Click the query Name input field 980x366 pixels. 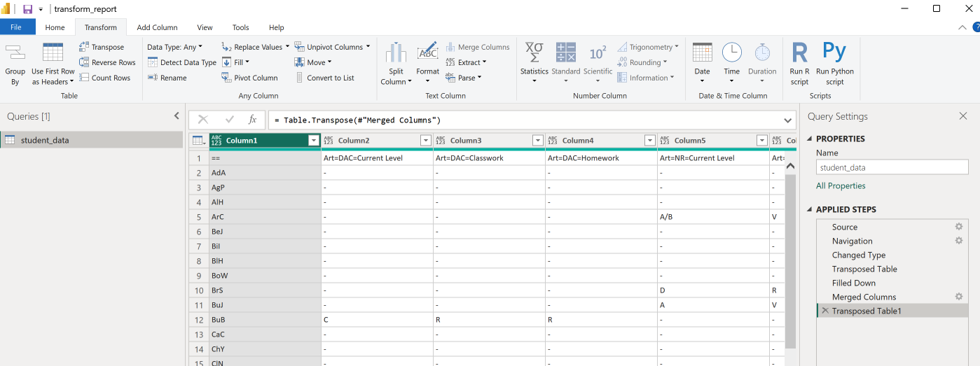(892, 167)
